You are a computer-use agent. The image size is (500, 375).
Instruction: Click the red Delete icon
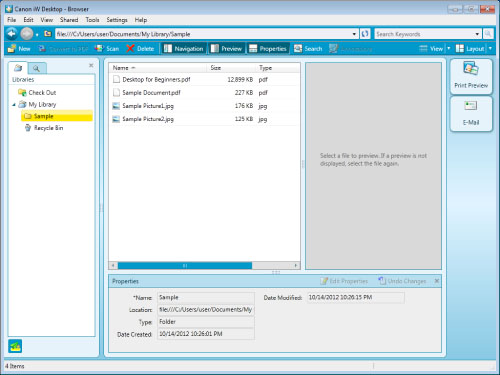(130, 49)
